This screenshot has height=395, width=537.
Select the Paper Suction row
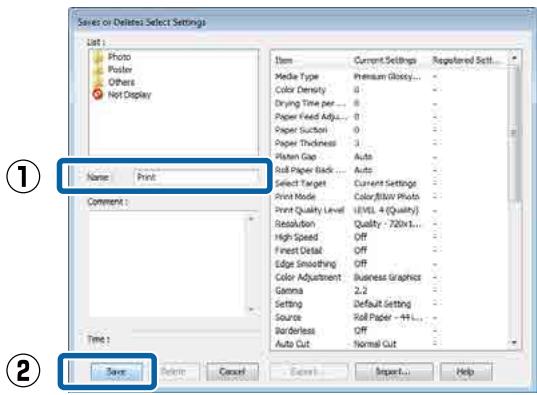tap(390, 130)
